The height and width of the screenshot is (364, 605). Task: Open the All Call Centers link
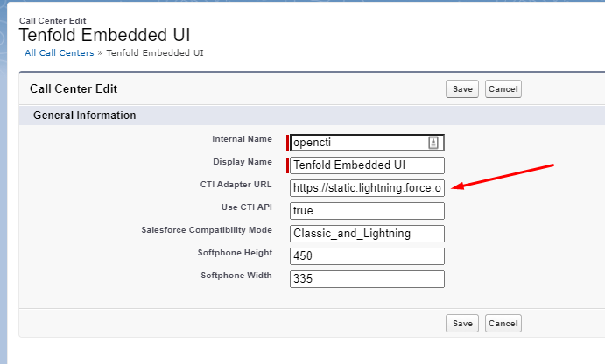(x=60, y=52)
